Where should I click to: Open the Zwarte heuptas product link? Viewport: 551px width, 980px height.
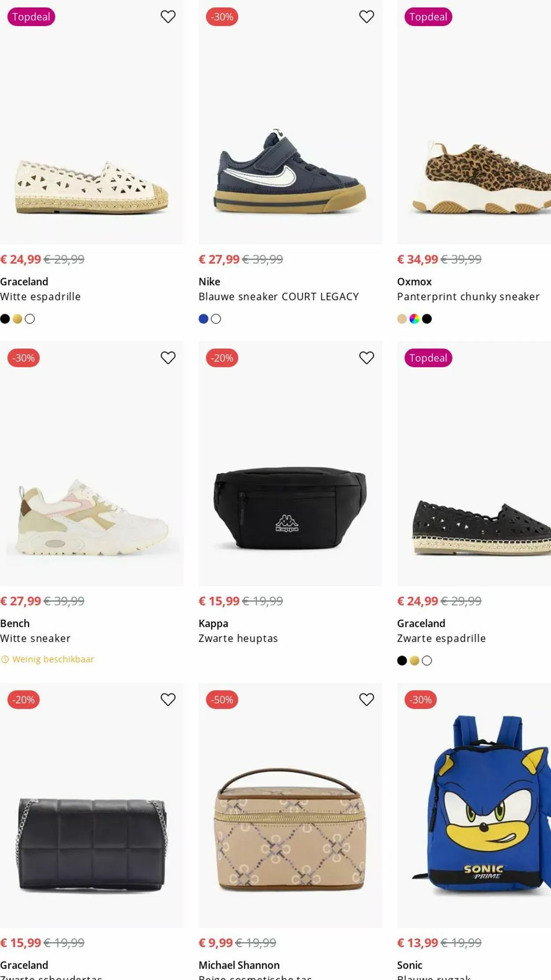(238, 638)
